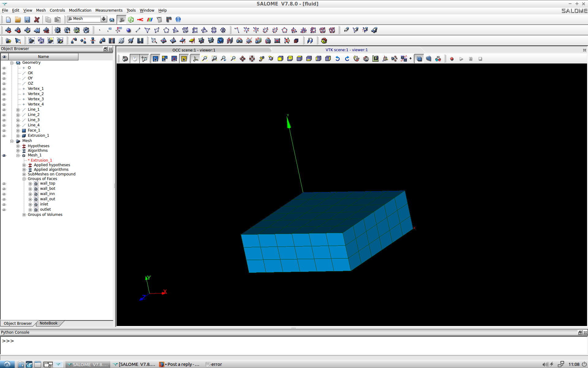Switch to the NoteBook tab
The height and width of the screenshot is (368, 588).
pos(48,323)
